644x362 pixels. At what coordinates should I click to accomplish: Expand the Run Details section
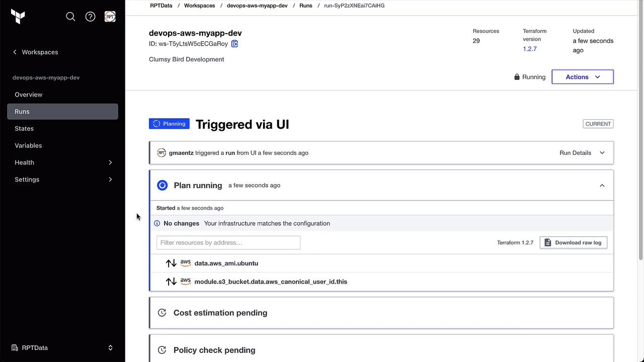click(582, 153)
